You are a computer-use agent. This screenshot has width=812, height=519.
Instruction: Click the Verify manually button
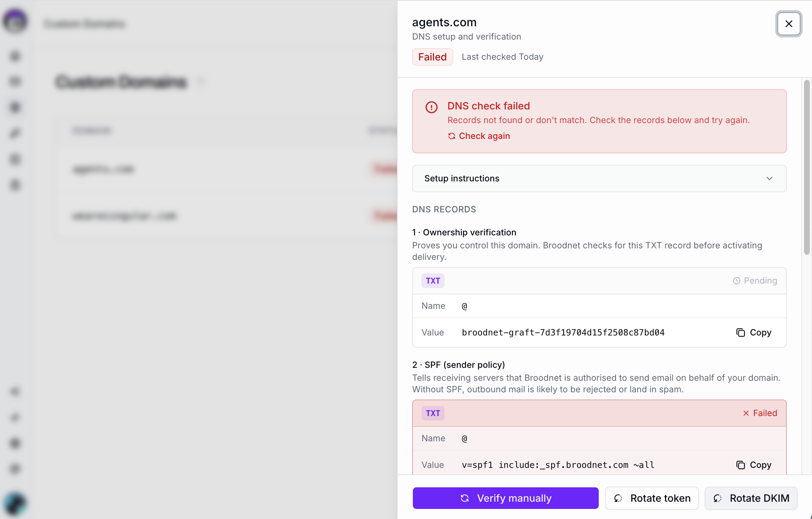point(505,498)
